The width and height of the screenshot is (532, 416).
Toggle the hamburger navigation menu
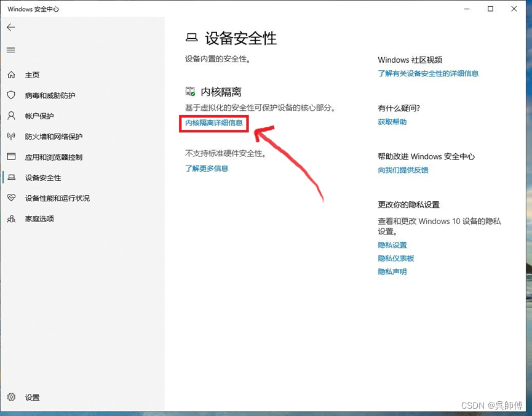pos(11,50)
